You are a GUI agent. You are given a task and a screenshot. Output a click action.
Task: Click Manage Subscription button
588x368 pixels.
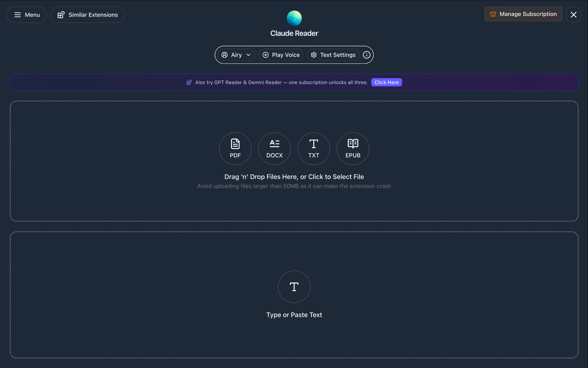(523, 14)
